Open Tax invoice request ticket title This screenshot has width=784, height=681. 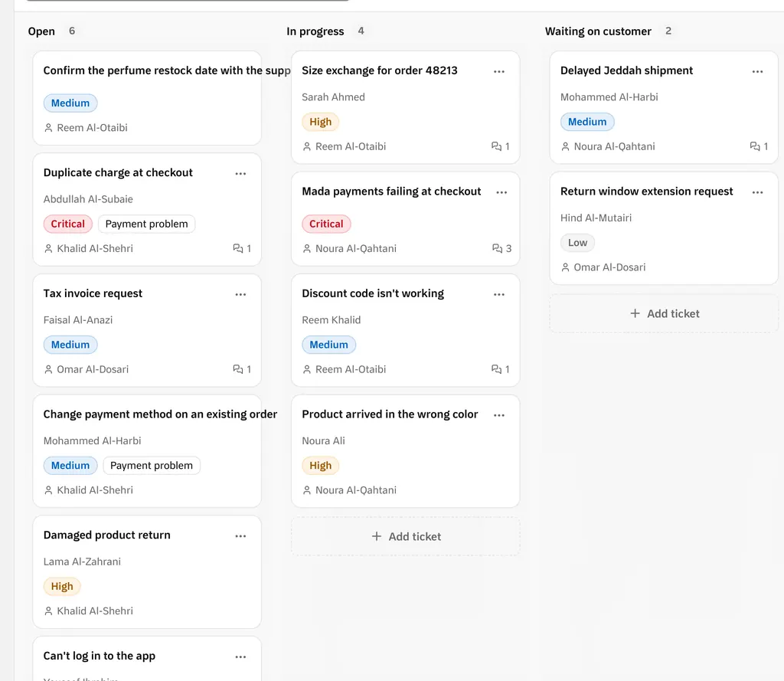pyautogui.click(x=93, y=293)
